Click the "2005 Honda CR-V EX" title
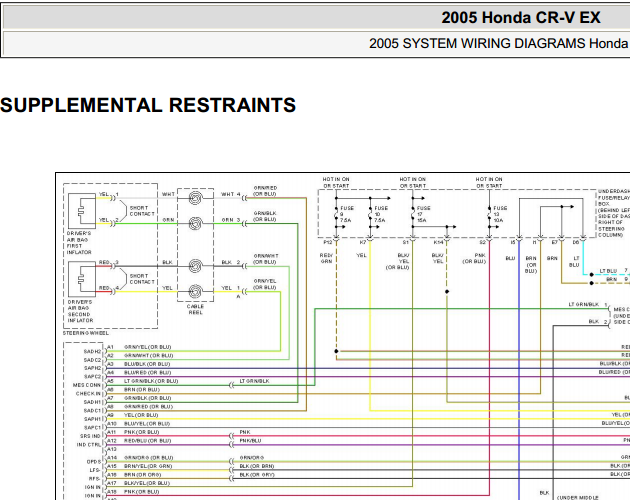Viewport: 630px width, 500px height. [521, 18]
